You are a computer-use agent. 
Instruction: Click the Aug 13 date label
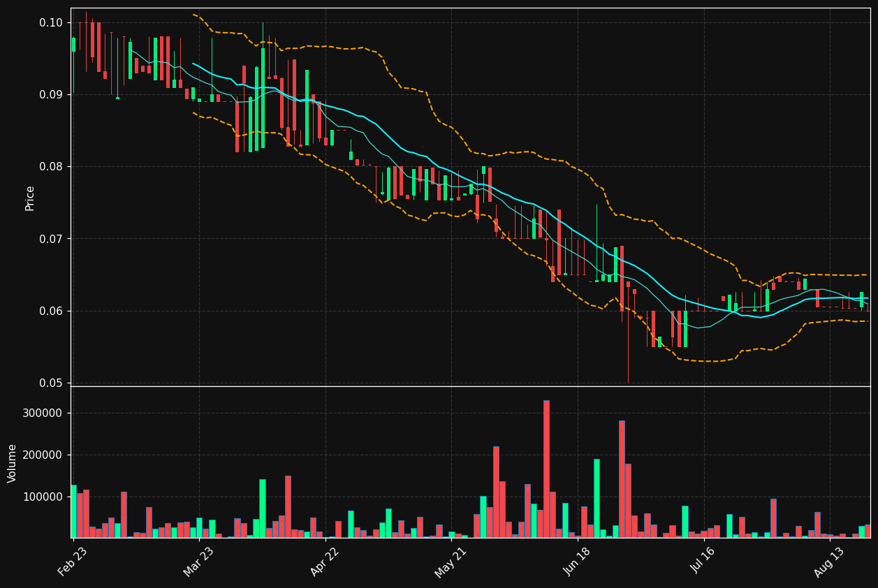coord(830,561)
